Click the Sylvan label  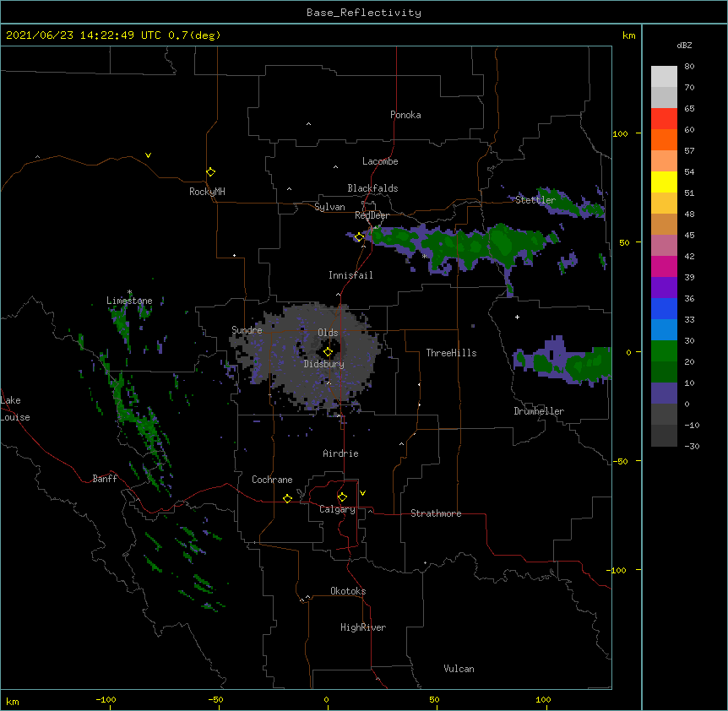click(329, 207)
